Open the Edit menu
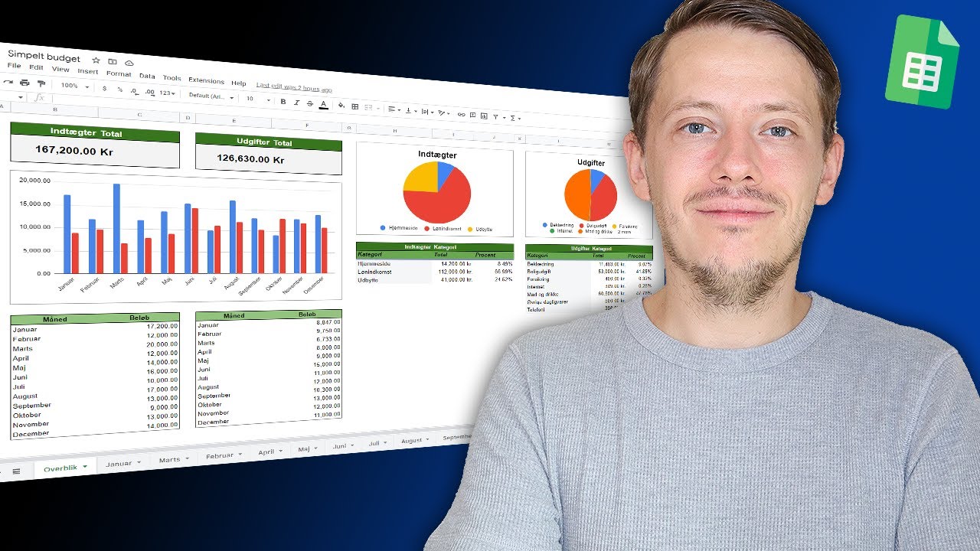The image size is (980, 551). coord(36,67)
